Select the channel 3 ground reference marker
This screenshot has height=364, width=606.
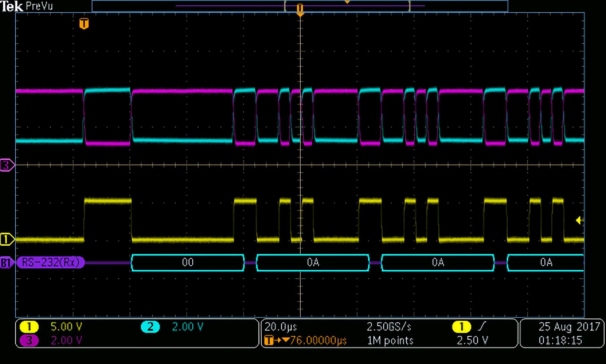pos(7,165)
